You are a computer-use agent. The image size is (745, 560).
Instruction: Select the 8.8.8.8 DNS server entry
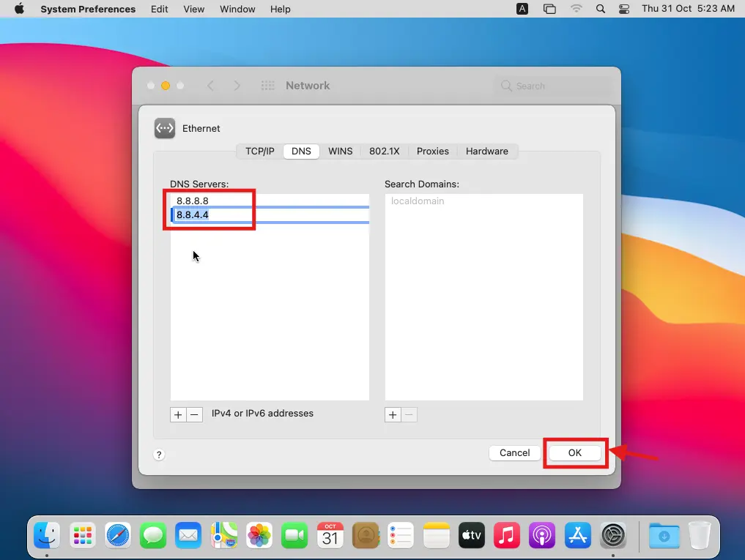(270, 201)
